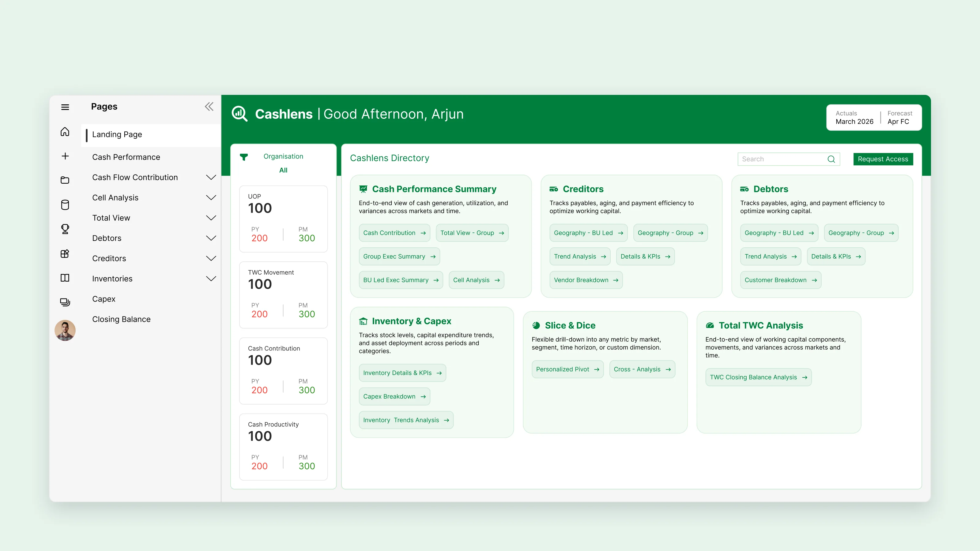The image size is (980, 551).
Task: Expand the Inventories menu chevron
Action: (x=211, y=279)
